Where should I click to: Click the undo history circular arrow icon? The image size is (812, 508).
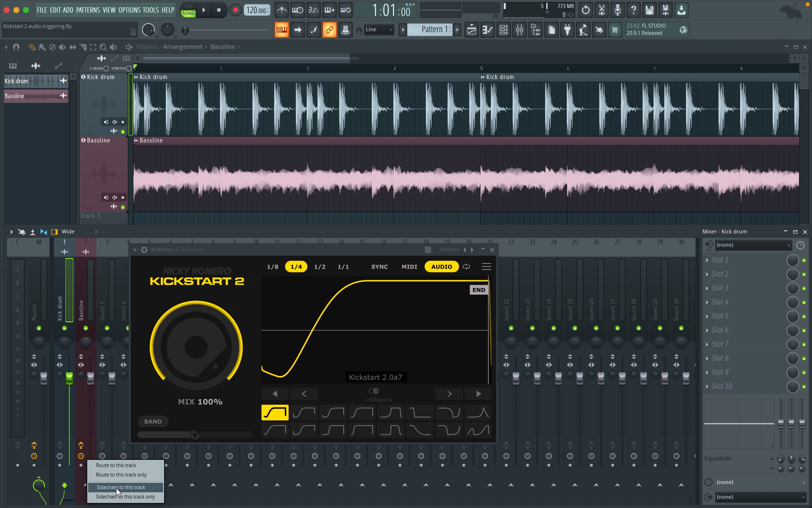click(586, 10)
